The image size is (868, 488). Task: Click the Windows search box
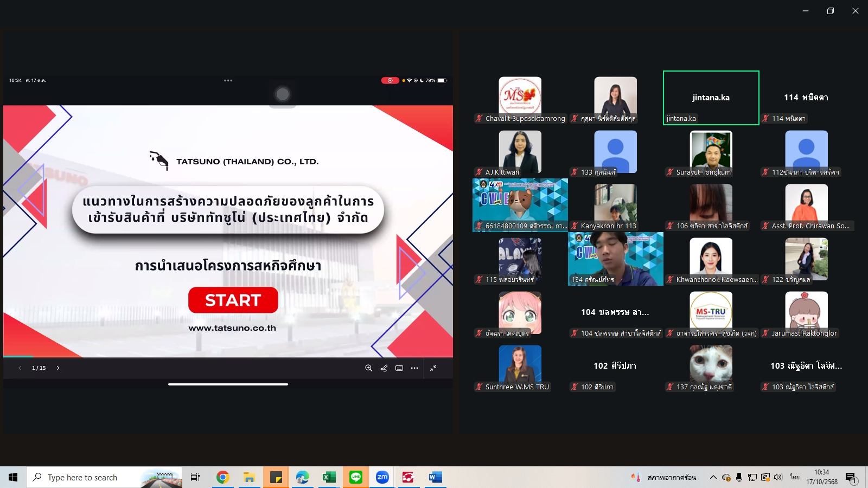click(x=103, y=477)
